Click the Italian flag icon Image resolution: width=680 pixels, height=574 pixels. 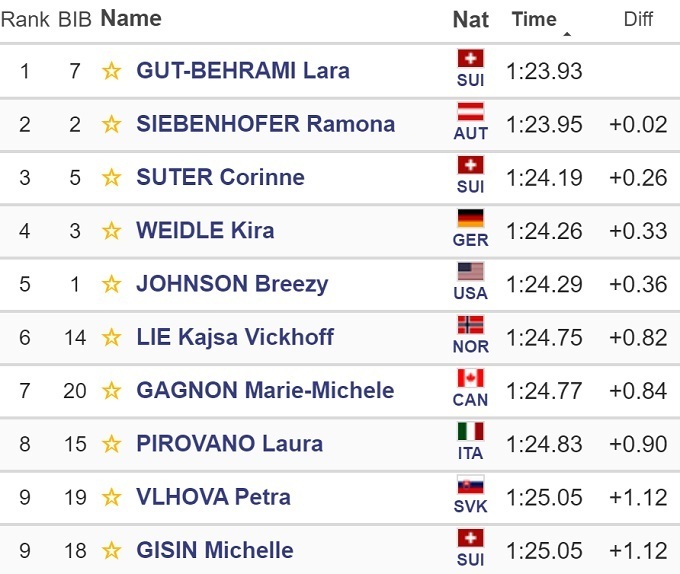tap(470, 432)
